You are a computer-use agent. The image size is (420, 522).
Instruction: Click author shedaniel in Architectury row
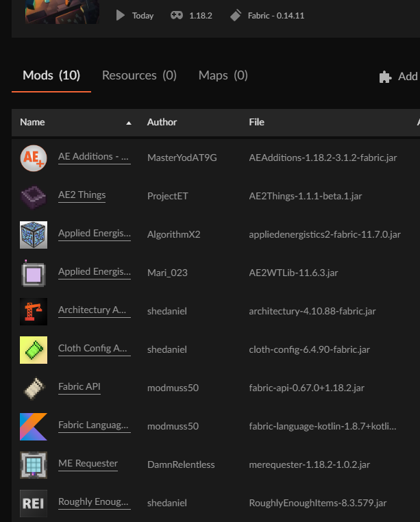click(x=167, y=311)
